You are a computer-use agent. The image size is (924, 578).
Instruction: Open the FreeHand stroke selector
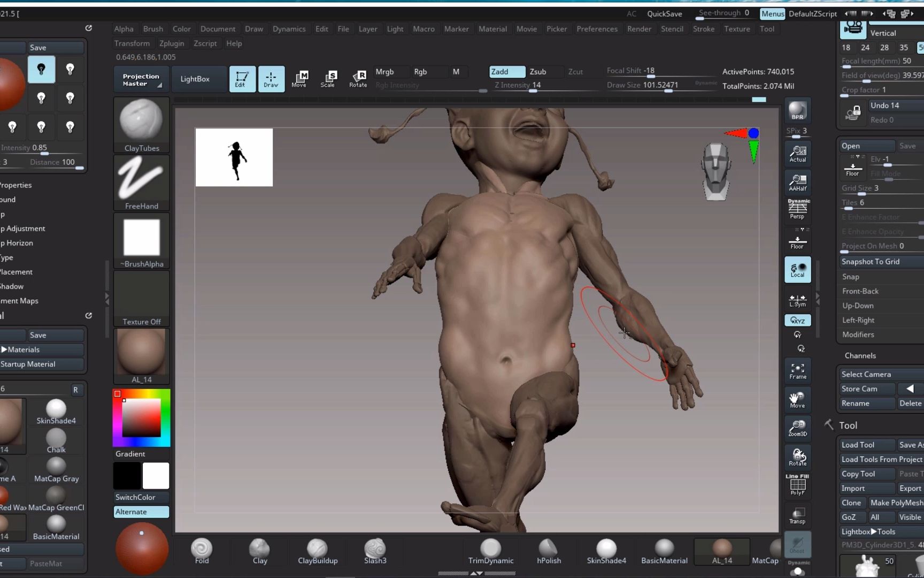tap(142, 183)
